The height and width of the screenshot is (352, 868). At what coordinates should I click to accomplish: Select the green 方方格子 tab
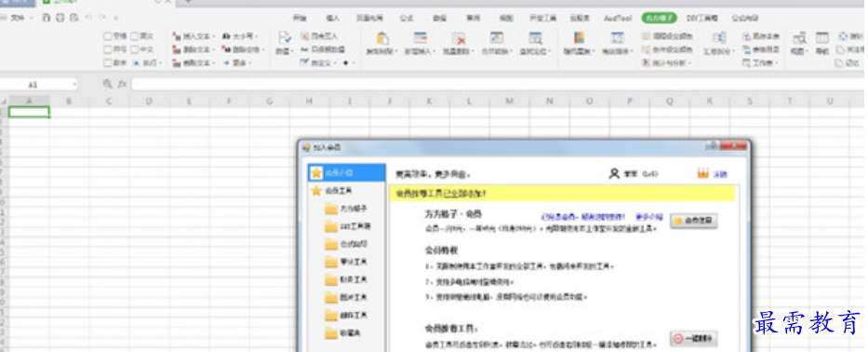coord(660,19)
